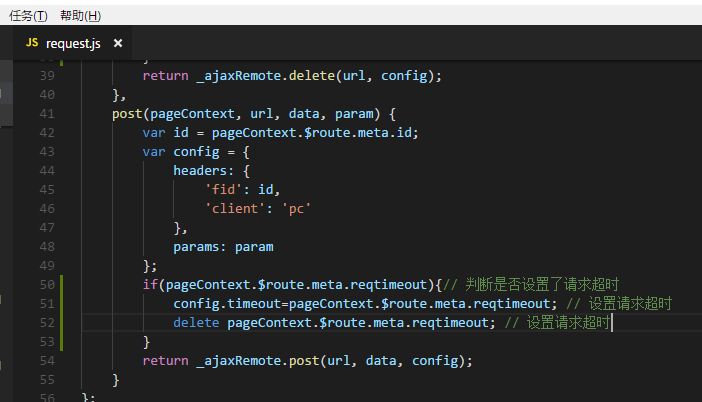Click line number 52 in the gutter

point(47,323)
